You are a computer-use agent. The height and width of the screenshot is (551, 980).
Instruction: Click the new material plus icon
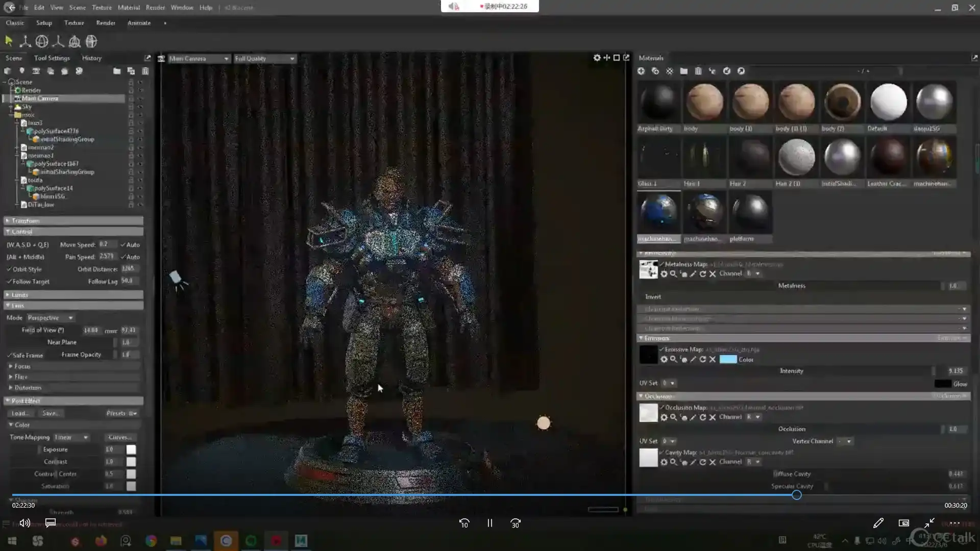641,71
